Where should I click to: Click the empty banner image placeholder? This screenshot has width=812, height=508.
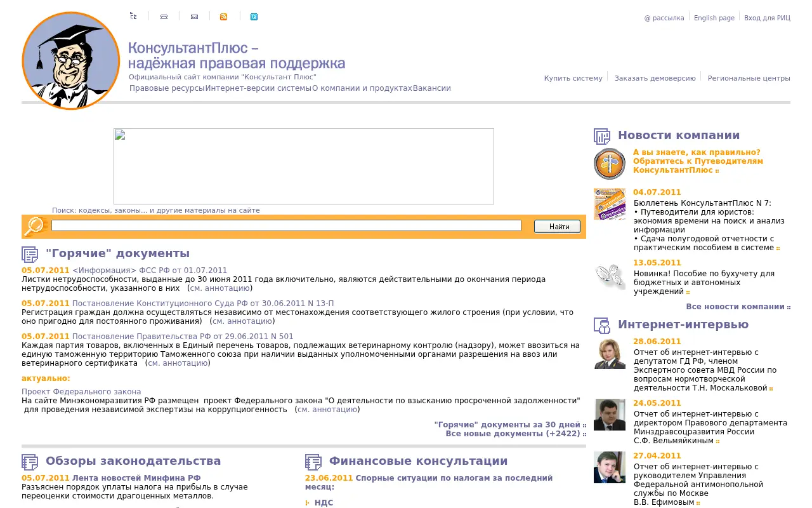point(304,166)
